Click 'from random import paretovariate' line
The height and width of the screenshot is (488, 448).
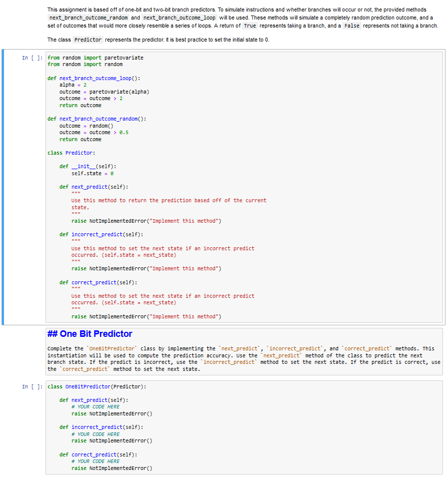pyautogui.click(x=95, y=58)
